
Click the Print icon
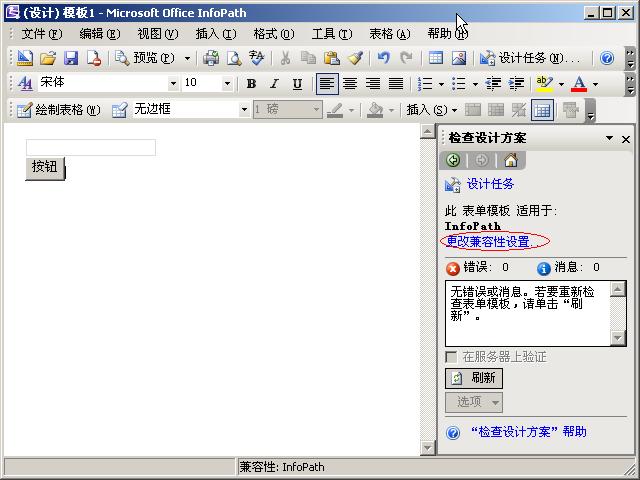click(211, 58)
